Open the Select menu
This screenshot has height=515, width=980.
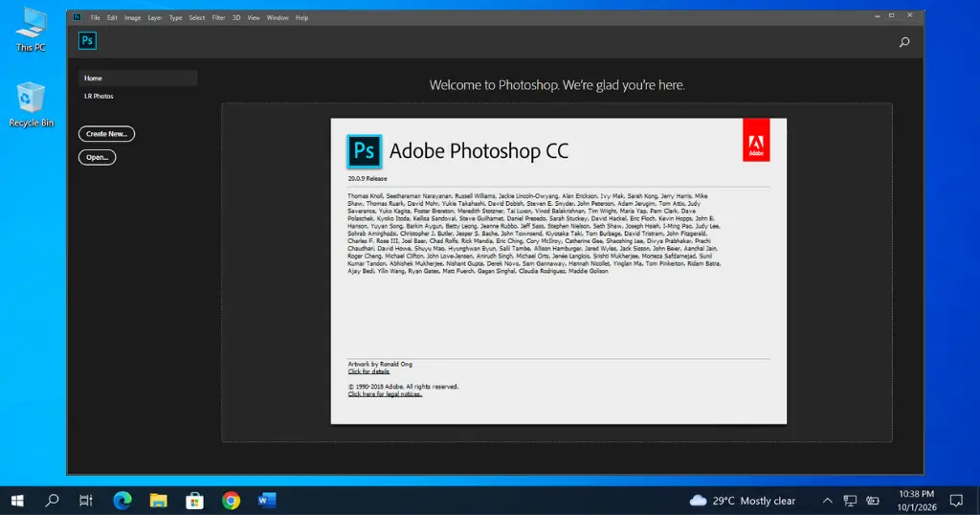(x=197, y=17)
